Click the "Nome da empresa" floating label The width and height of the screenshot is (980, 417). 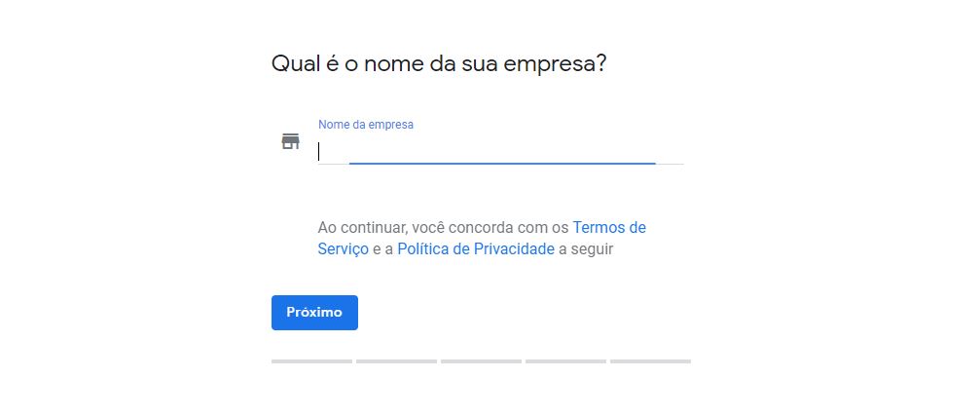pyautogui.click(x=366, y=125)
